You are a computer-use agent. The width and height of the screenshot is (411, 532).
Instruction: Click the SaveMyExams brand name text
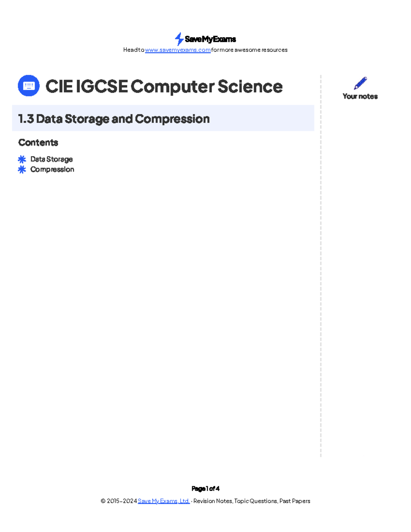(x=210, y=39)
